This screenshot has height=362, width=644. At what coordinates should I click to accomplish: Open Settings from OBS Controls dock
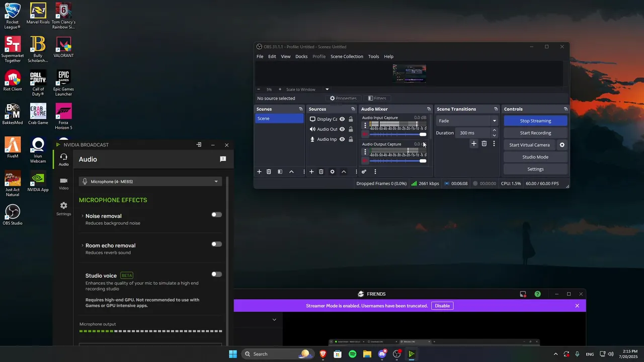(x=535, y=169)
